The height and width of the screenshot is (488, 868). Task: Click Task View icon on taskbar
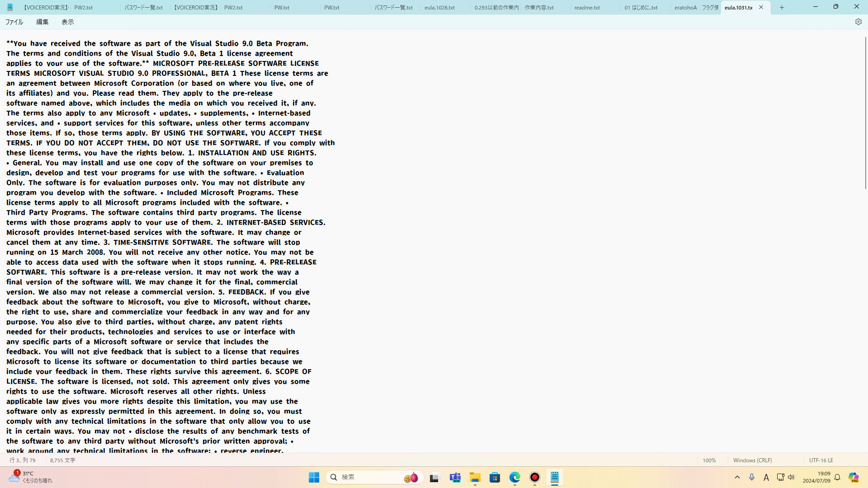point(434,477)
